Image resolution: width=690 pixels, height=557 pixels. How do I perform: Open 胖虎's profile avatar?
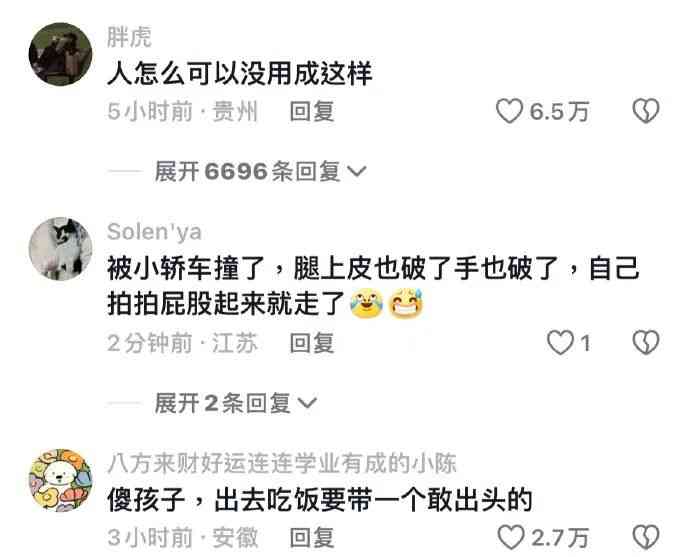60,54
